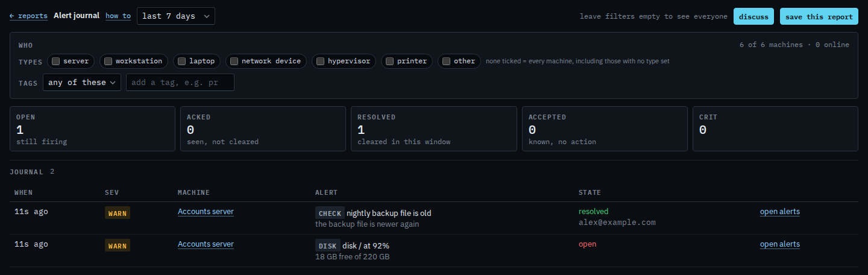This screenshot has height=275, width=868.
Task: Click the CHECK tag badge
Action: 330,213
